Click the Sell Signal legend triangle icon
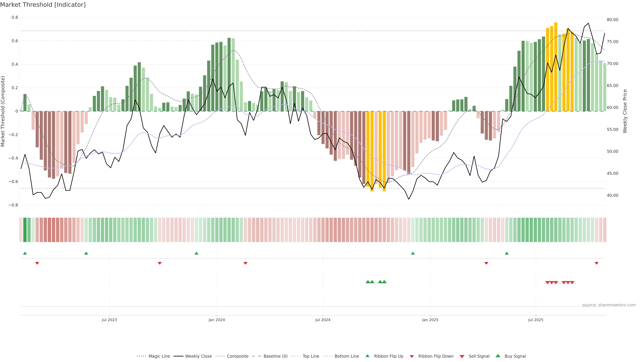 click(x=462, y=356)
